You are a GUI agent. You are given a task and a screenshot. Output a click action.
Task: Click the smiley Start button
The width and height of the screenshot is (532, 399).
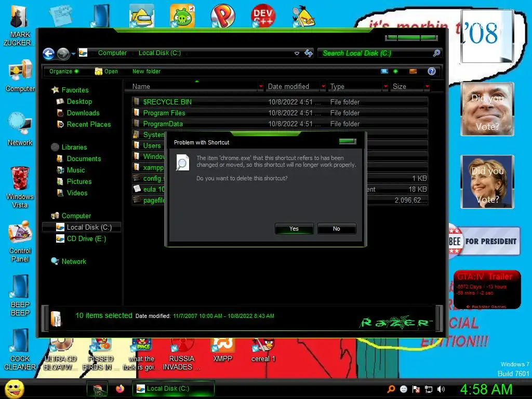(14, 389)
